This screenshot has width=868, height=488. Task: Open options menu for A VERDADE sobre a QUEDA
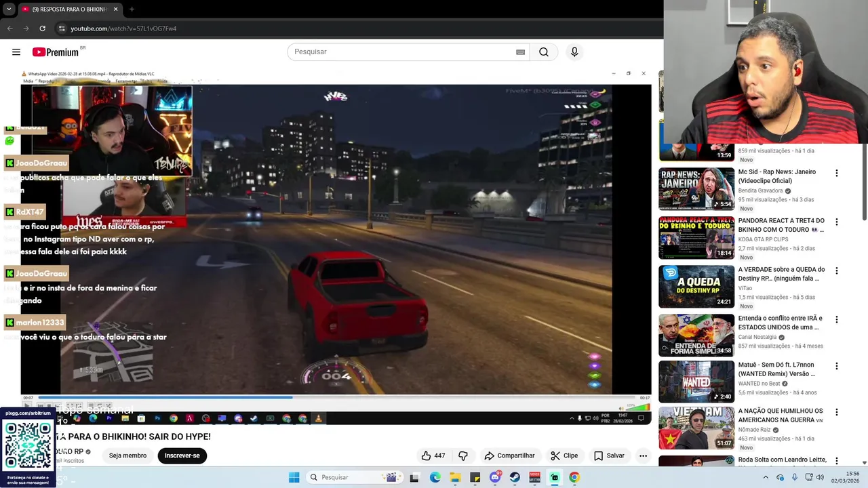point(836,271)
